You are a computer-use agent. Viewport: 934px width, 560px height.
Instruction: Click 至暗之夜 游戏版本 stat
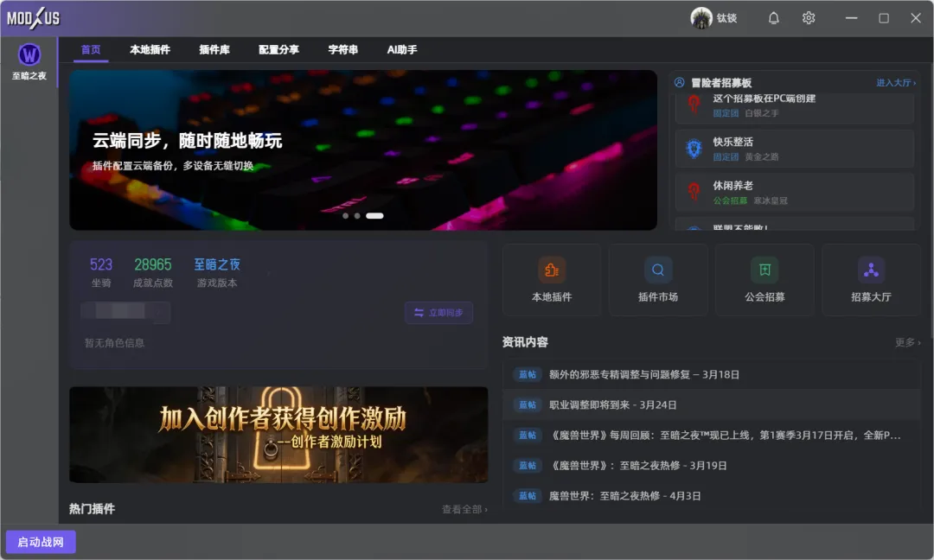point(217,272)
